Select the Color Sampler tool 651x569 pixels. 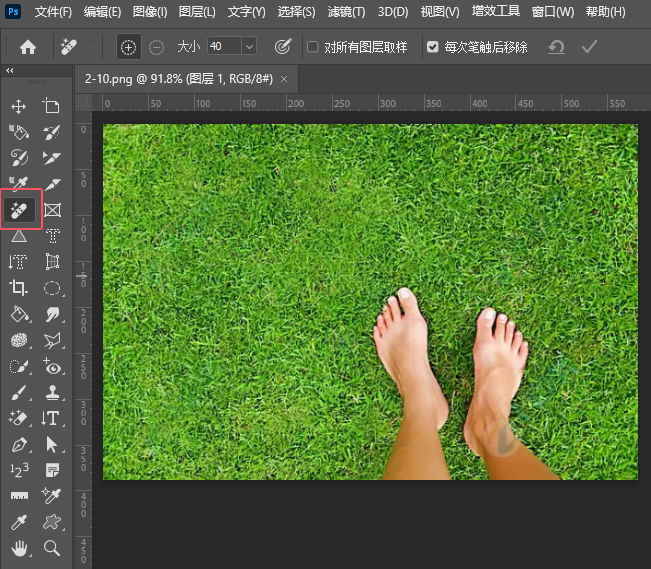click(x=51, y=495)
